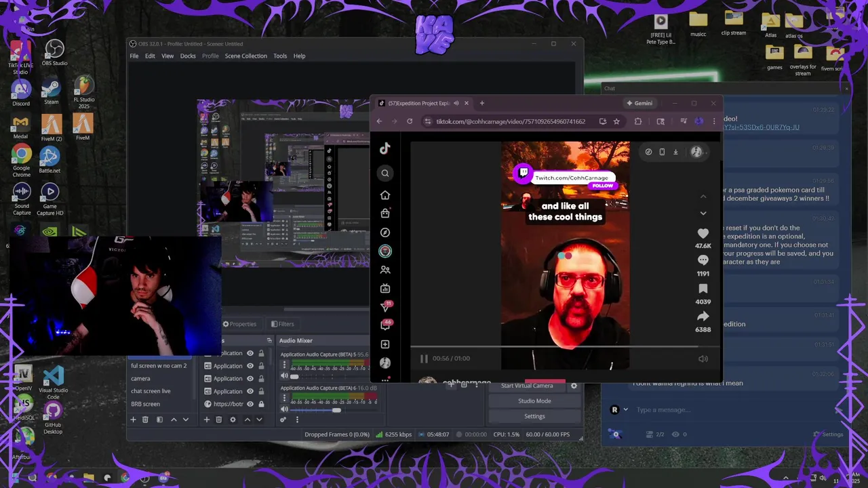Screen dimensions: 868x488
Task: Open Chrome three-dot menu
Action: 713,121
